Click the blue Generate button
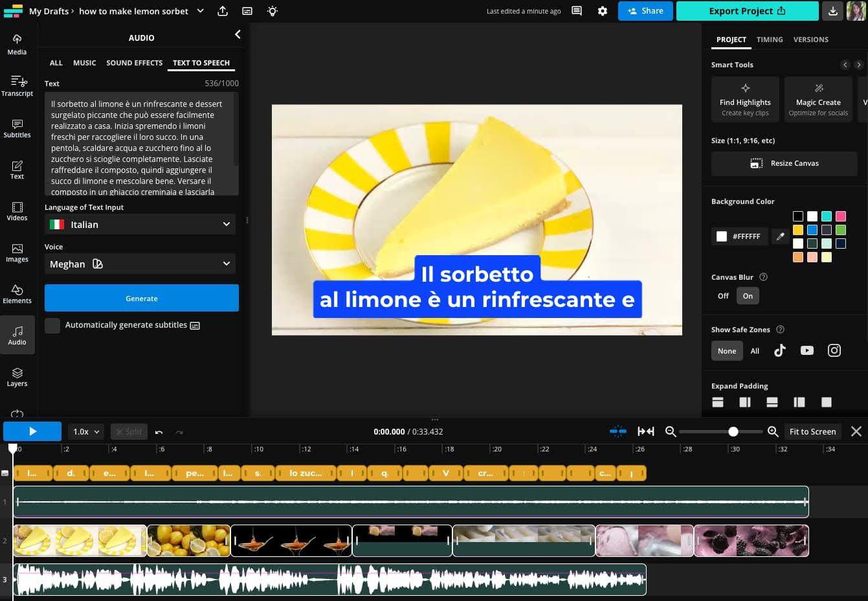This screenshot has width=868, height=601. click(141, 299)
